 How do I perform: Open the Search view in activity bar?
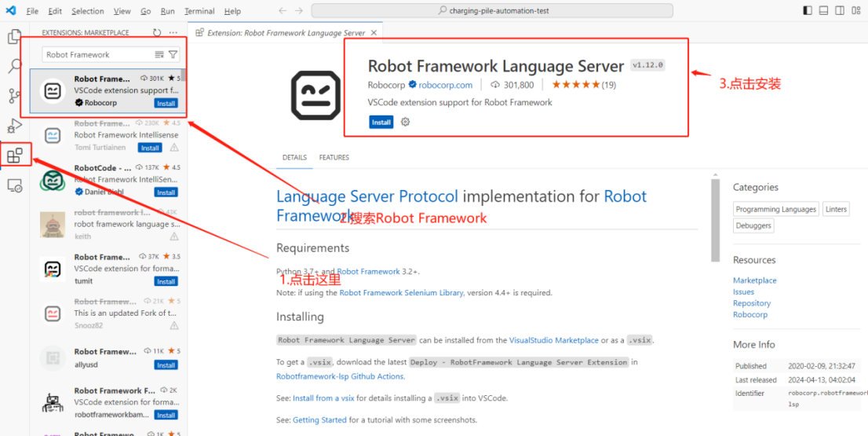[x=14, y=67]
